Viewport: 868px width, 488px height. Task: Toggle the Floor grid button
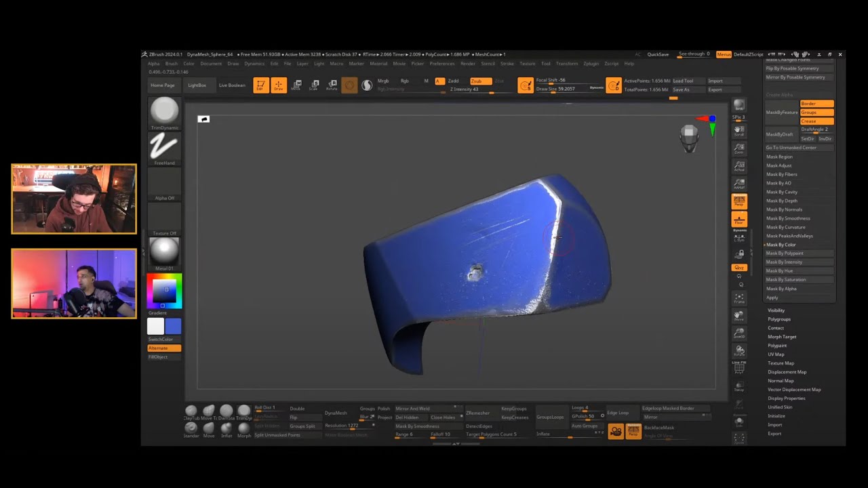click(739, 219)
